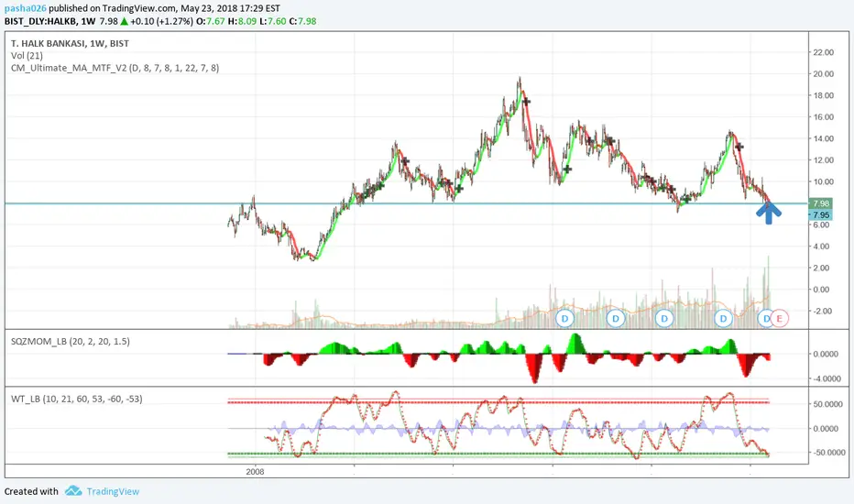Click the 'May 23, 2018 17:29 EST' publish date

[x=230, y=8]
